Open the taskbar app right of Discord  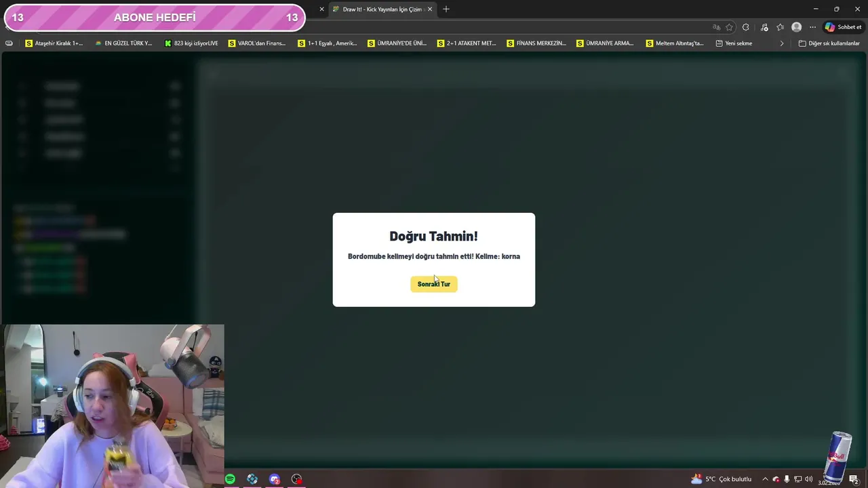coord(296,479)
